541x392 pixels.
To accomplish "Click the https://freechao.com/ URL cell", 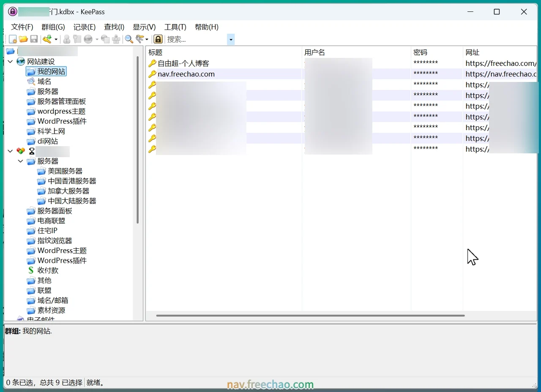I will [x=501, y=63].
